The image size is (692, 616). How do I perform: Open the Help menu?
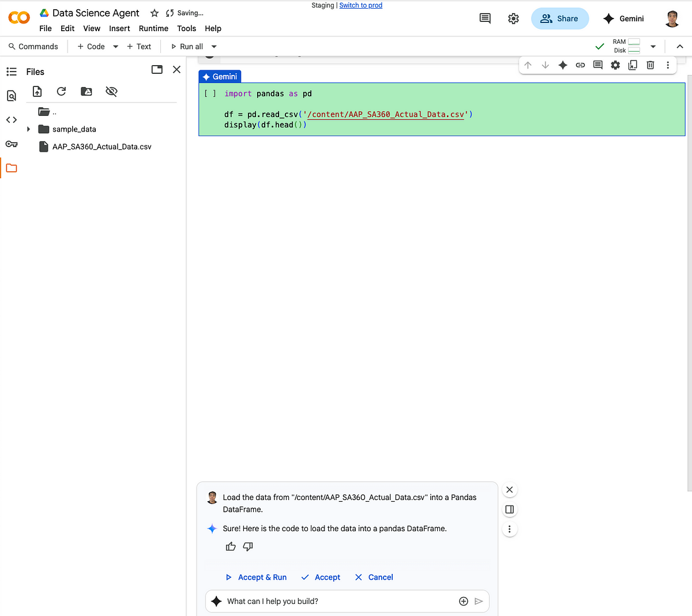click(x=213, y=28)
